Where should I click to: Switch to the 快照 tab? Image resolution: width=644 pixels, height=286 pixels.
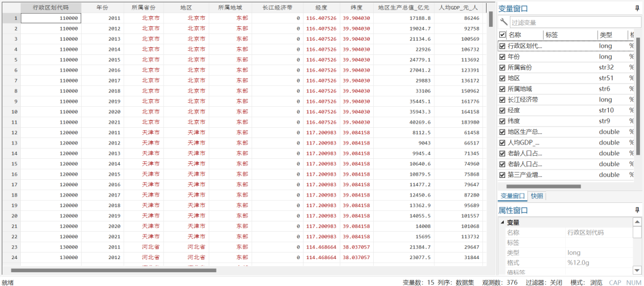pos(537,196)
